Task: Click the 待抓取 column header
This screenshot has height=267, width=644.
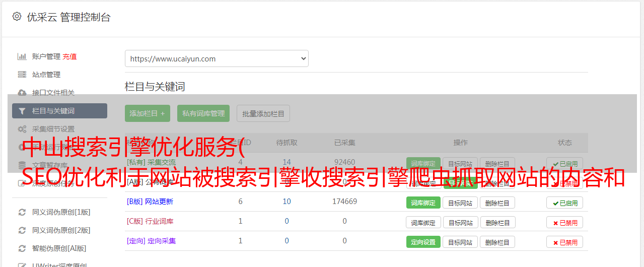Action: 287,143
